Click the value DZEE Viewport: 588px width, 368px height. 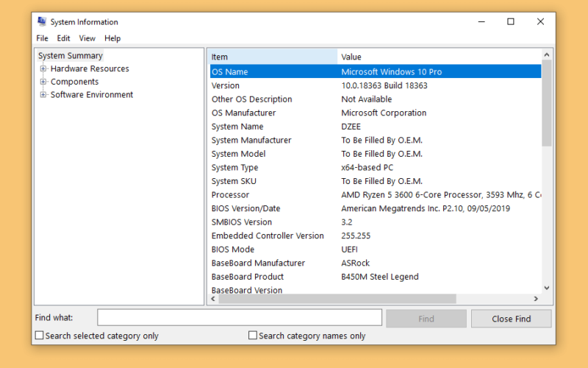click(x=351, y=127)
